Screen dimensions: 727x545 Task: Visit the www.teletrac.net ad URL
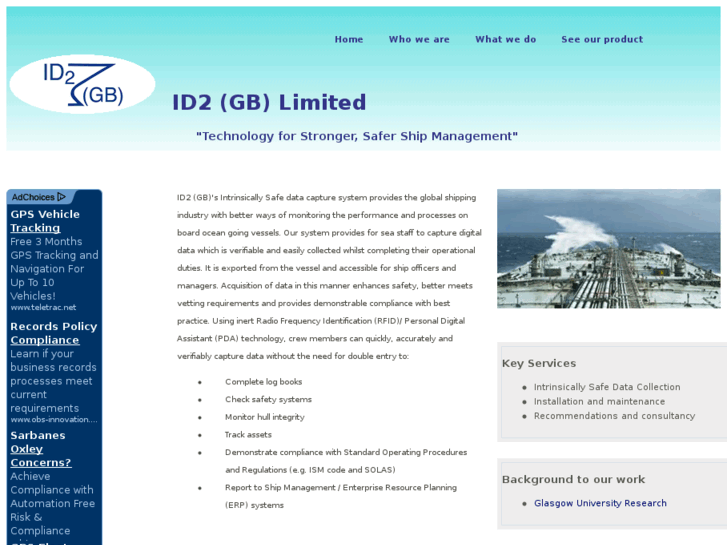click(43, 308)
